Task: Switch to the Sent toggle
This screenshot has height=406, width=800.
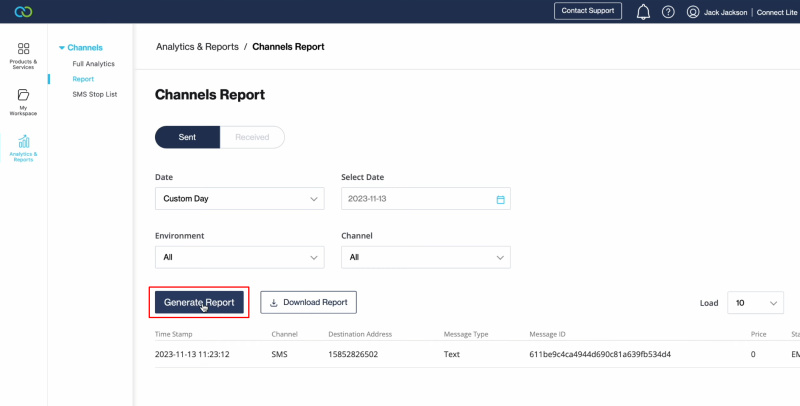Action: tap(187, 137)
